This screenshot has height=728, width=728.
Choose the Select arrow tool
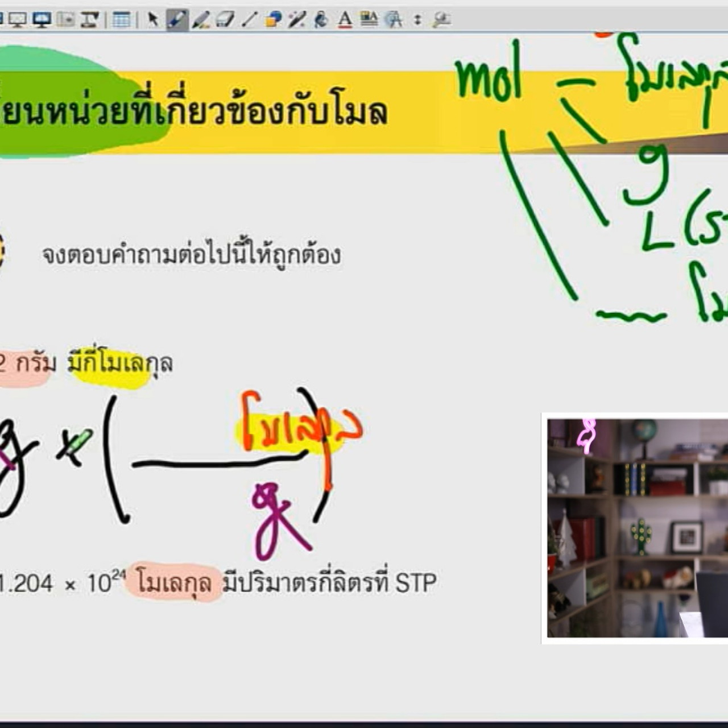[152, 20]
